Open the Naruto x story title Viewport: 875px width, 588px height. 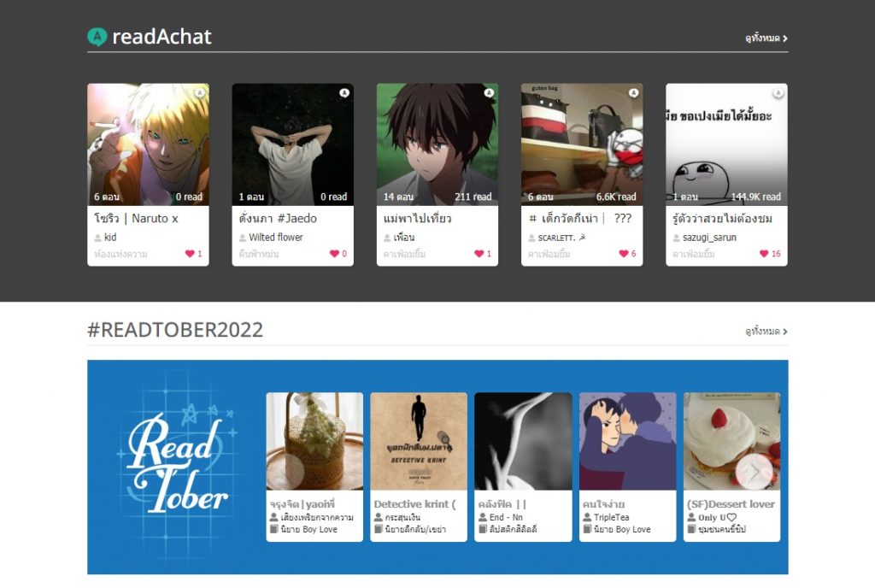click(136, 219)
